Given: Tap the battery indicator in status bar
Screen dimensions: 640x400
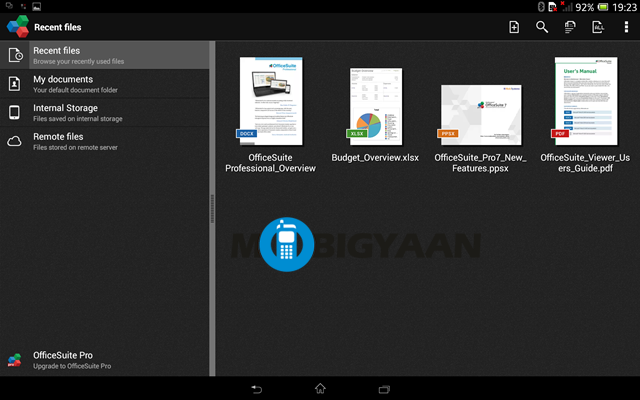Looking at the screenshot, I should point(602,7).
